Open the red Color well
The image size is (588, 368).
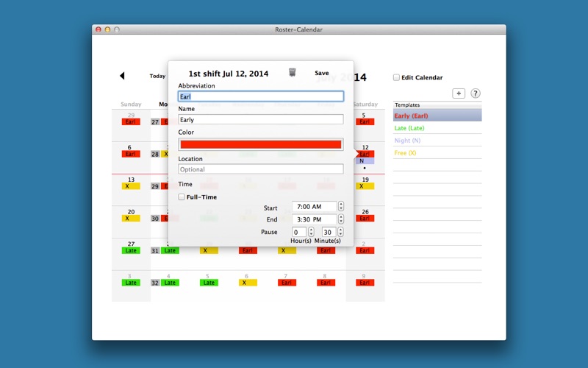click(x=261, y=145)
